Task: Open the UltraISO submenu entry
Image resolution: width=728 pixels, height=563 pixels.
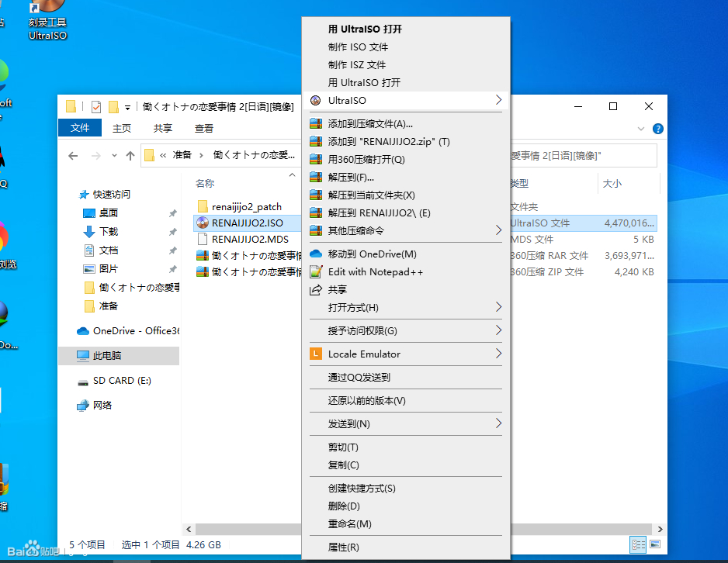Action: tap(406, 100)
